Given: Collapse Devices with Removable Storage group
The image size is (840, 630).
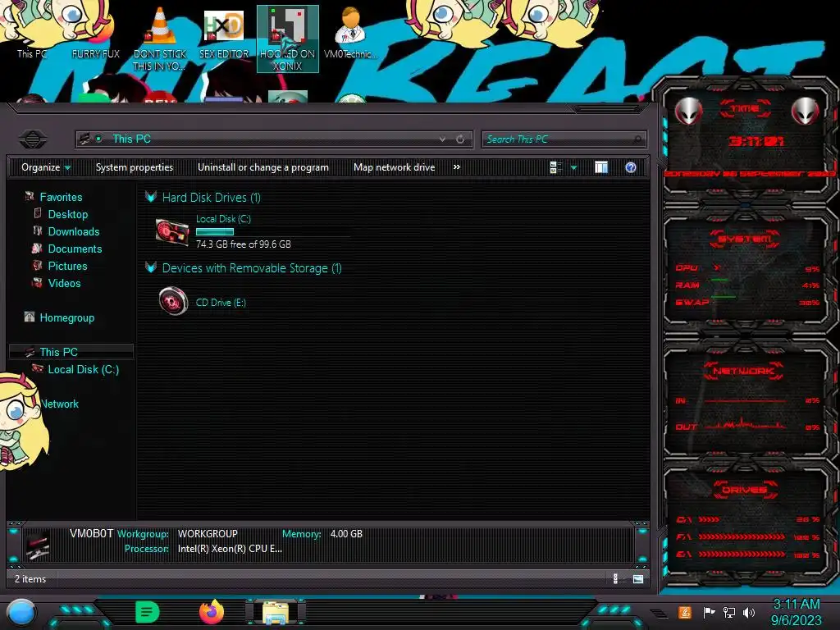Looking at the screenshot, I should tap(151, 268).
